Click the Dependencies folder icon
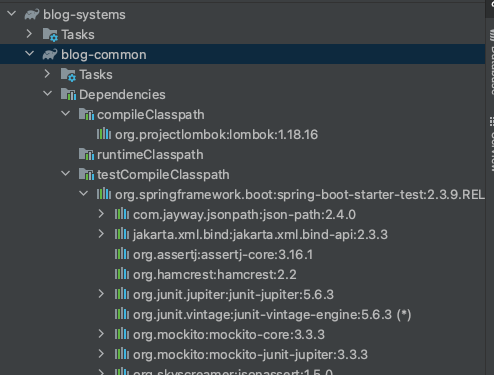The height and width of the screenshot is (375, 494). point(68,94)
